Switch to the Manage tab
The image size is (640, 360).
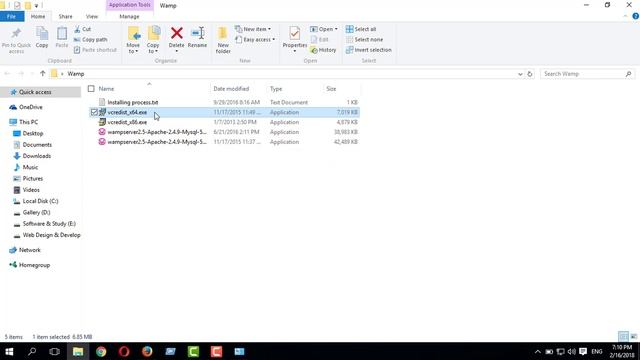(x=129, y=16)
